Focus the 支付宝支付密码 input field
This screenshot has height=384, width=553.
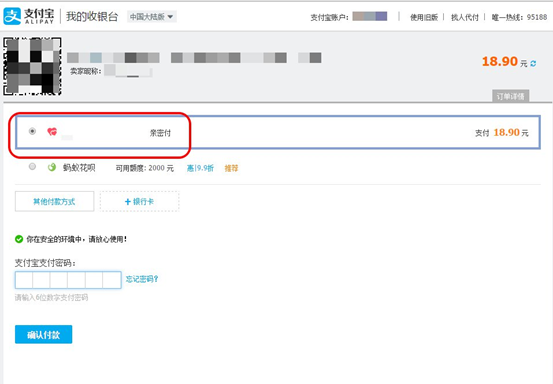[68, 280]
